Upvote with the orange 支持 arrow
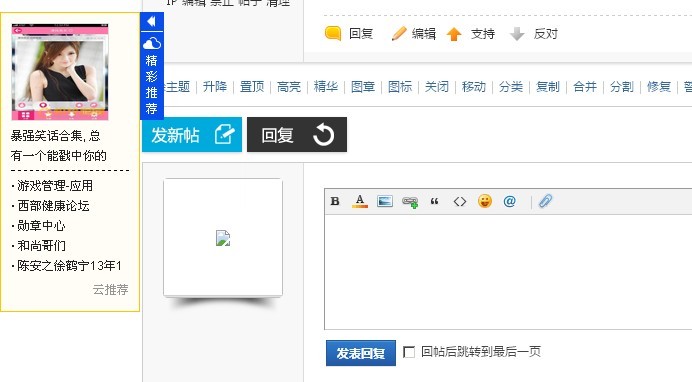692x382 pixels. tap(454, 34)
